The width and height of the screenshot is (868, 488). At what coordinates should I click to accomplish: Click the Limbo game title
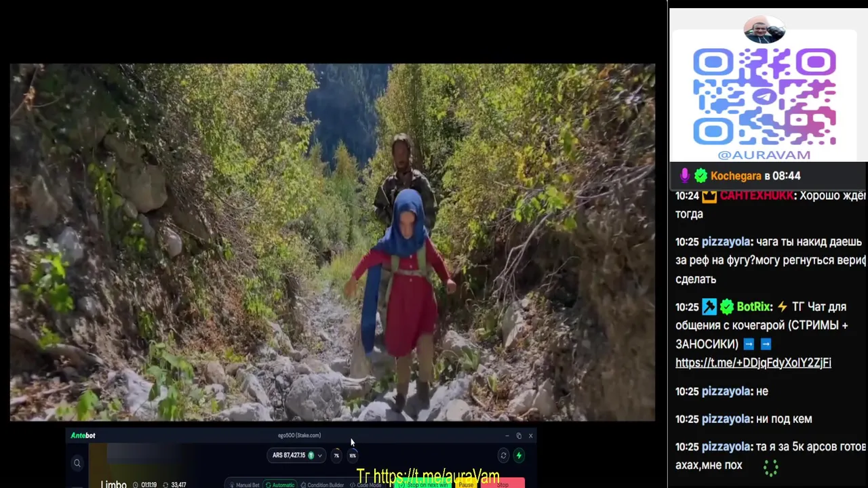(x=114, y=485)
